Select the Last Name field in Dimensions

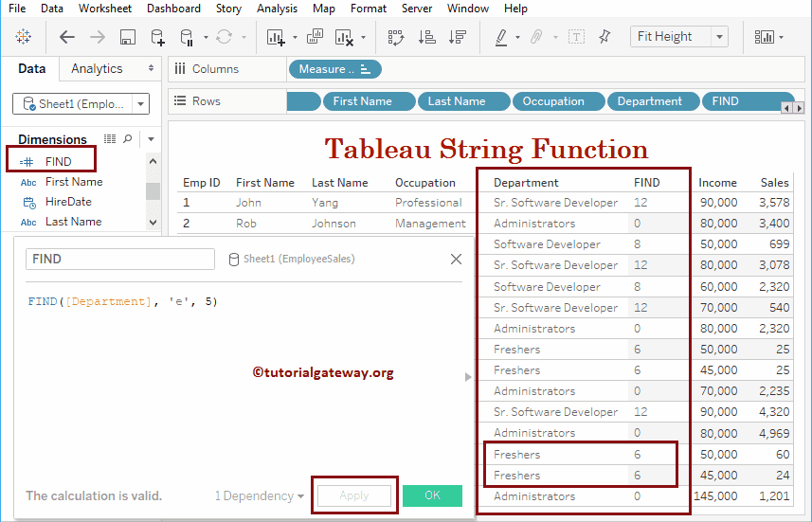click(x=73, y=222)
